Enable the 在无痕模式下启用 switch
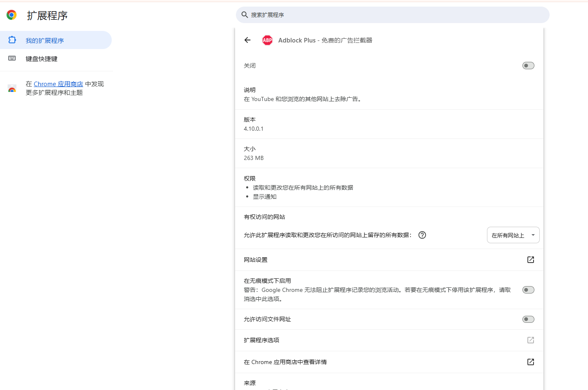Screen dimensions: 588x390 pyautogui.click(x=528, y=290)
